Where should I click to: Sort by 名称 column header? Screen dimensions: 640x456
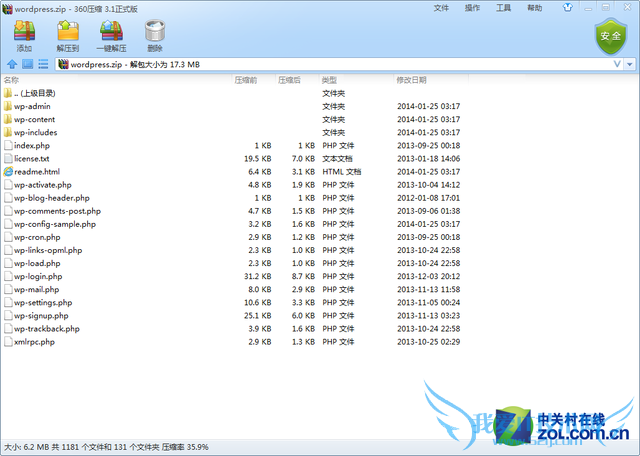click(11, 80)
